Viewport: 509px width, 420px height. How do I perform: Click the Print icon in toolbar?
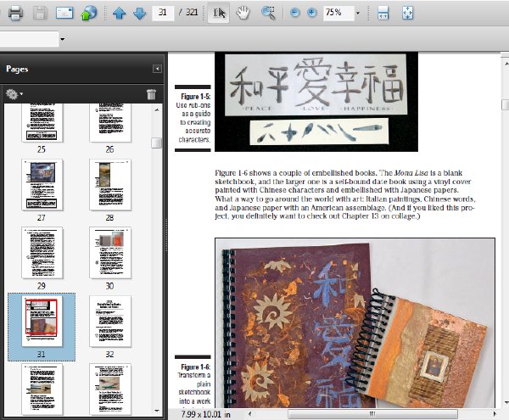(15, 13)
